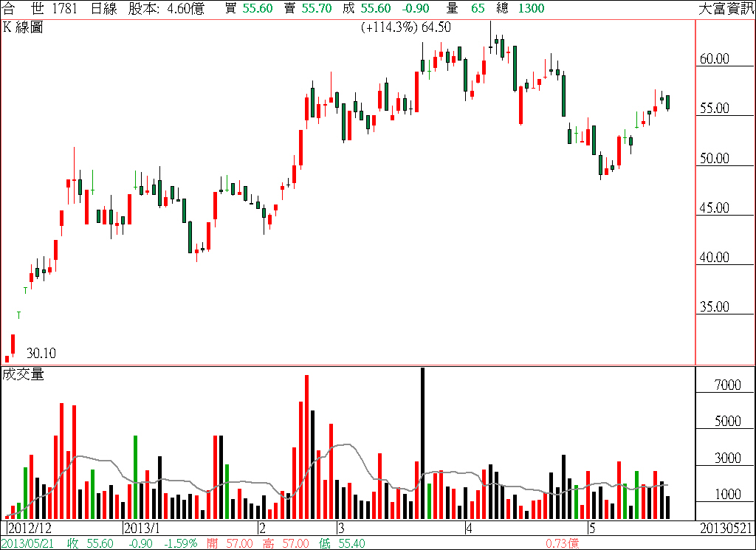Click the 20130521 date label
Image resolution: width=756 pixels, height=550 pixels.
pyautogui.click(x=726, y=528)
